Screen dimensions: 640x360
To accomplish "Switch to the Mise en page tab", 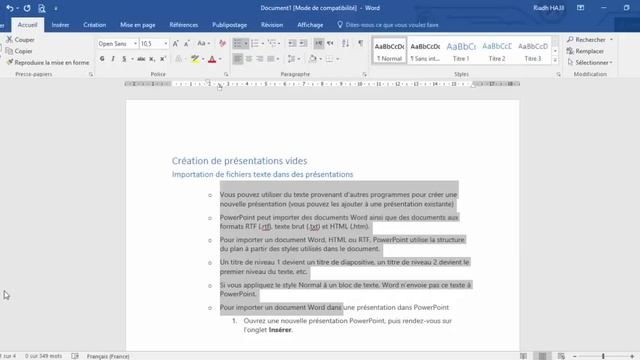I will (x=138, y=25).
